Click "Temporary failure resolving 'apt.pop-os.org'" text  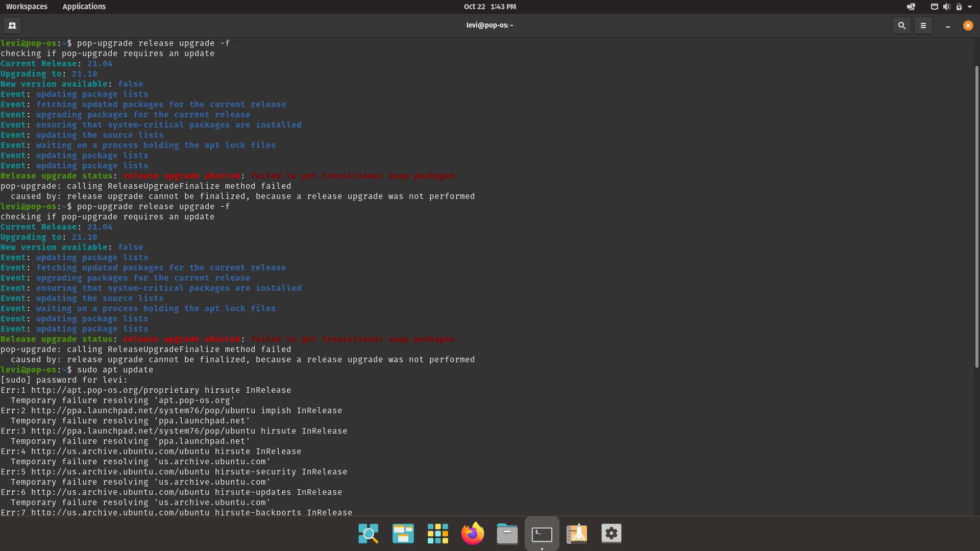point(123,400)
